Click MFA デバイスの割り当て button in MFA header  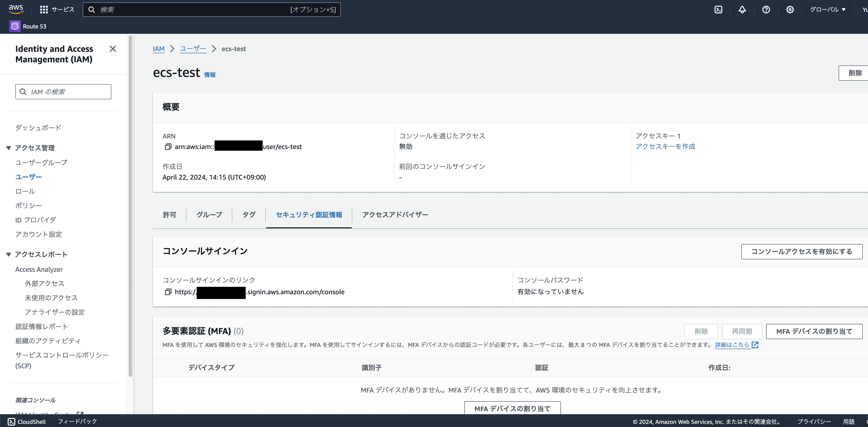coord(814,331)
